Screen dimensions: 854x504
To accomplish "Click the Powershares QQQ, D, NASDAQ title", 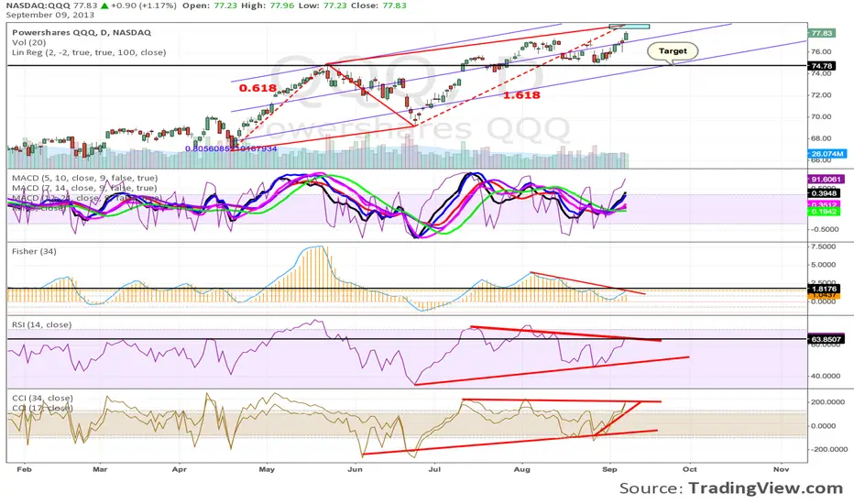I will [82, 32].
